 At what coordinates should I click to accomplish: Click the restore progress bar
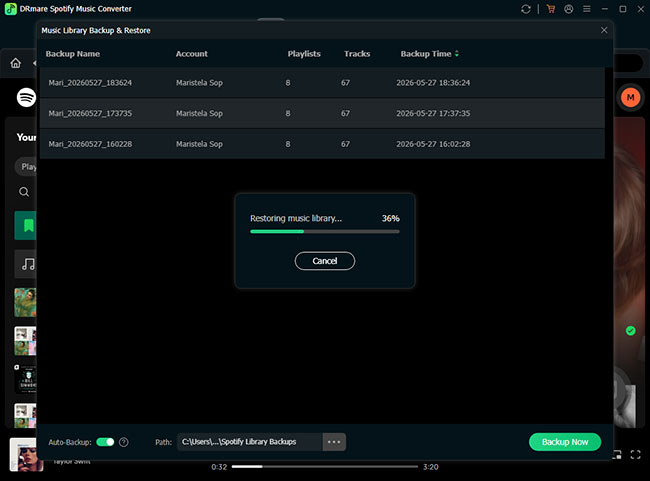325,232
